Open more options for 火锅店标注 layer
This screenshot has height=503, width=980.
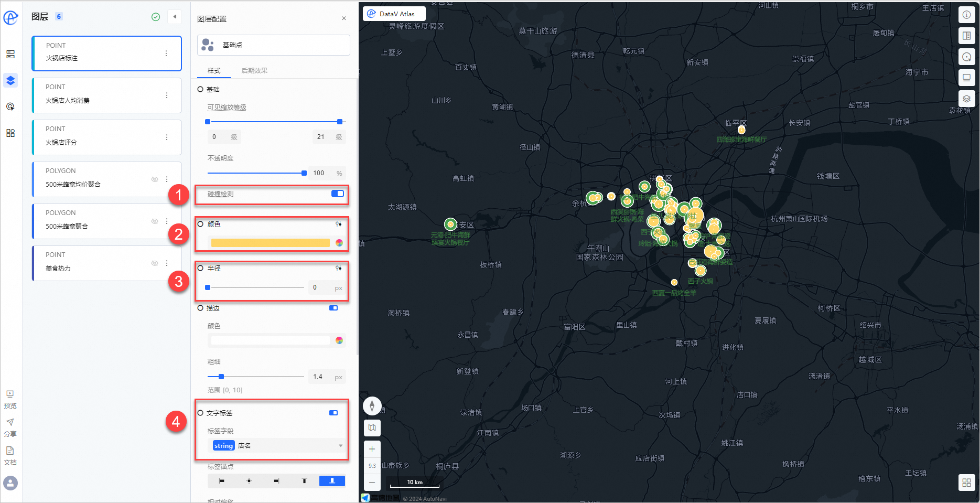[x=166, y=53]
